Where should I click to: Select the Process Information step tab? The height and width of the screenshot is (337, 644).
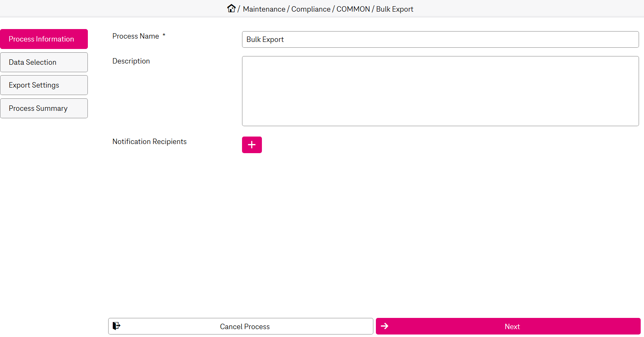pyautogui.click(x=44, y=39)
